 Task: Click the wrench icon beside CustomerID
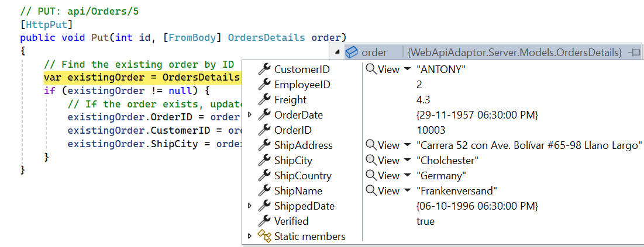click(264, 69)
